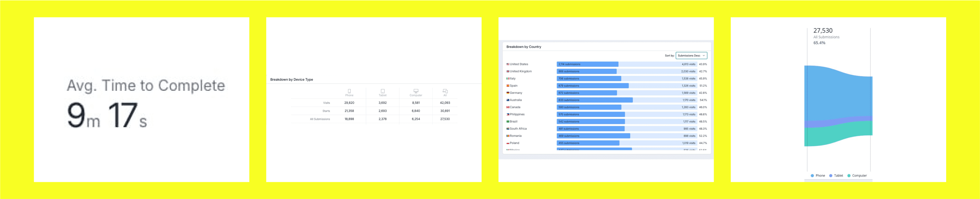Click the Canada flag icon

[x=508, y=107]
